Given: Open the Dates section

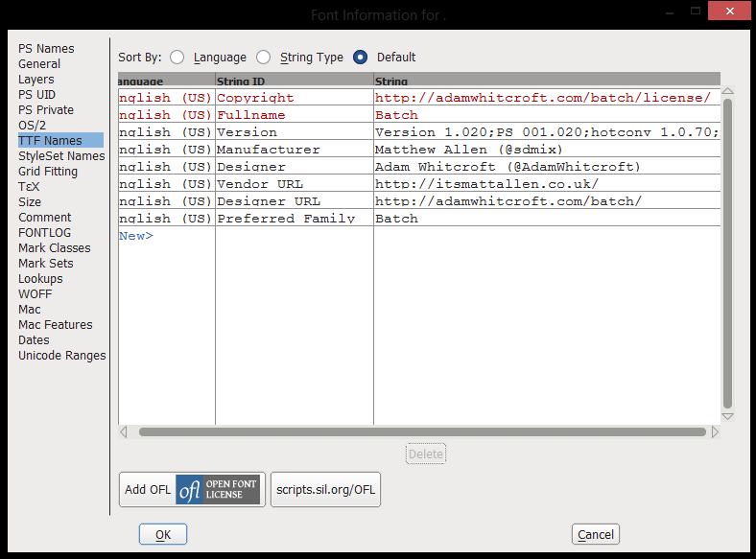Looking at the screenshot, I should (34, 340).
